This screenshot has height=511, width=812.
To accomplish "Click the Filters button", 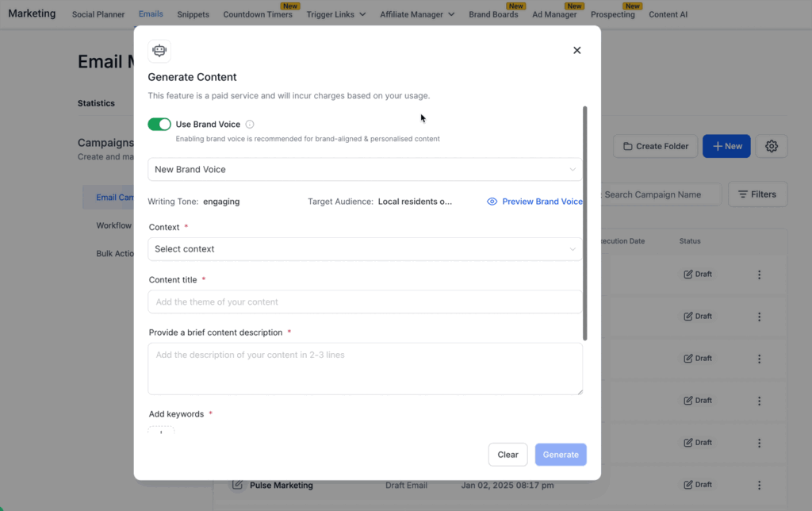I will pyautogui.click(x=757, y=194).
